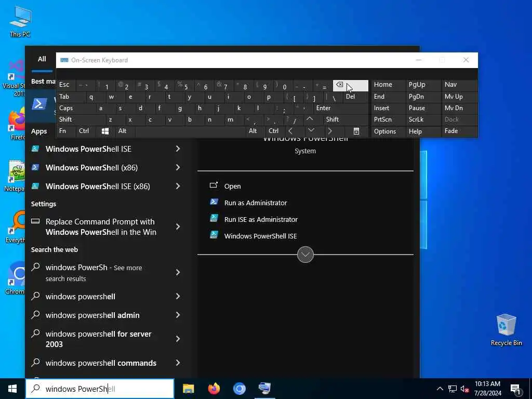Expand the Replace Command Prompt setting arrow

coord(178,227)
